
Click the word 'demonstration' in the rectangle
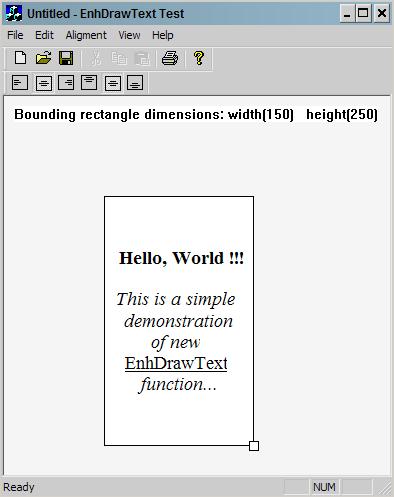[178, 321]
